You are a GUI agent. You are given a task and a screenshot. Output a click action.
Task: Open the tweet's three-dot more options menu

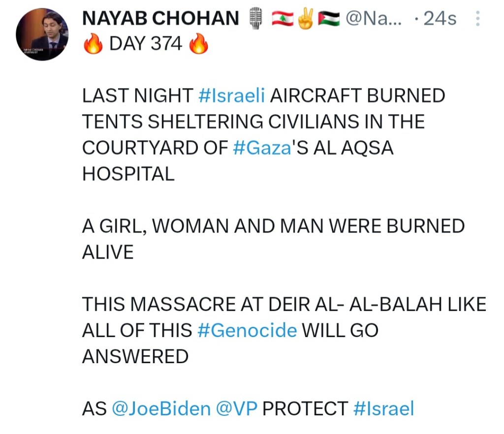point(477,19)
